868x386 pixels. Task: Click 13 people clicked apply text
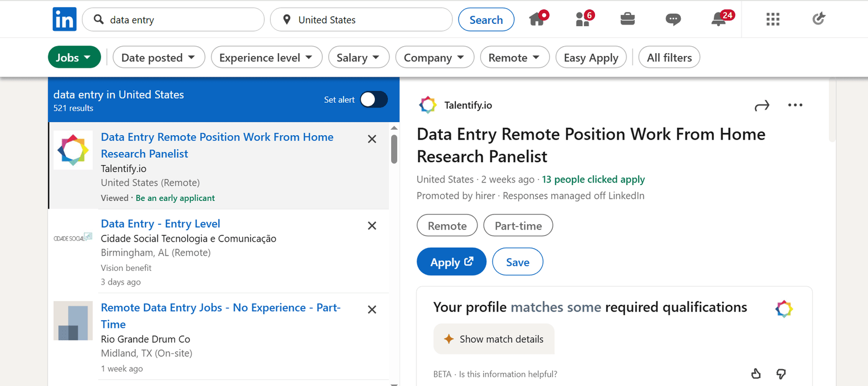593,179
